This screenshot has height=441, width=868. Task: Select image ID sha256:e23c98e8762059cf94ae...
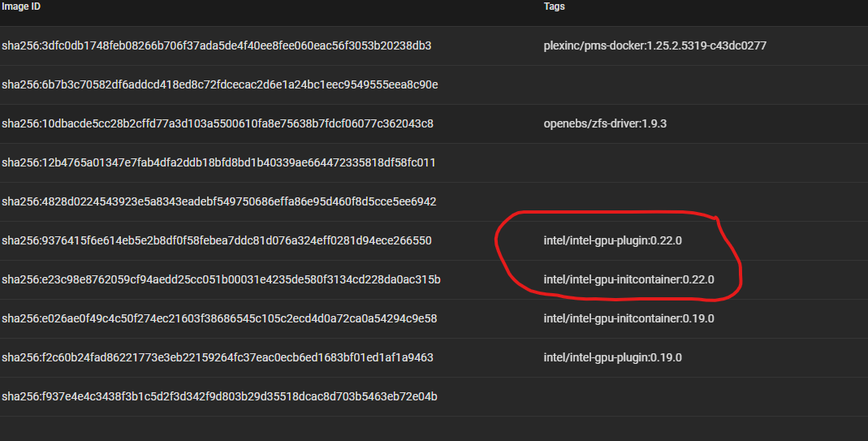pos(221,279)
